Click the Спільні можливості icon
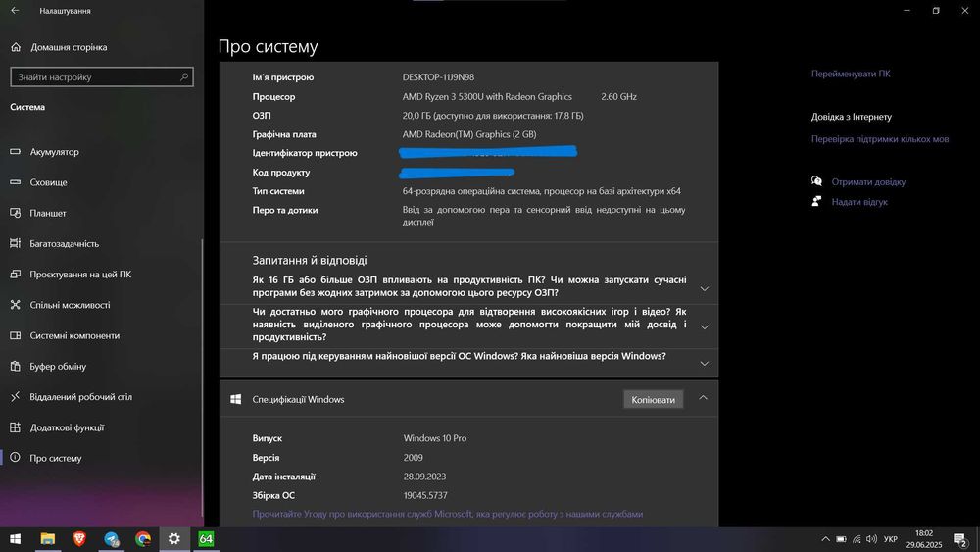The image size is (980, 552). pos(16,305)
